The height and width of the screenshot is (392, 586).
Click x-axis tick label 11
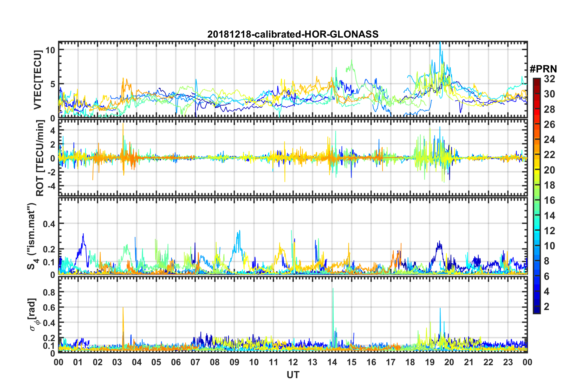[274, 362]
